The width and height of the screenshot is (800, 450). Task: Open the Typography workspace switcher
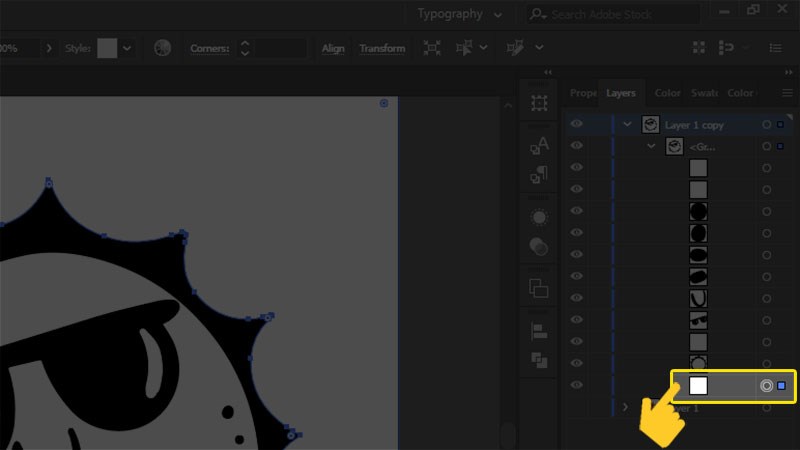(x=459, y=14)
